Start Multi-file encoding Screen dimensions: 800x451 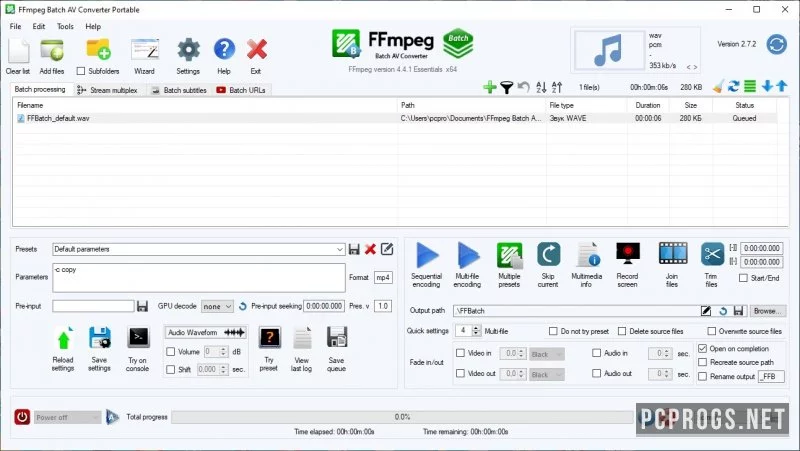467,255
